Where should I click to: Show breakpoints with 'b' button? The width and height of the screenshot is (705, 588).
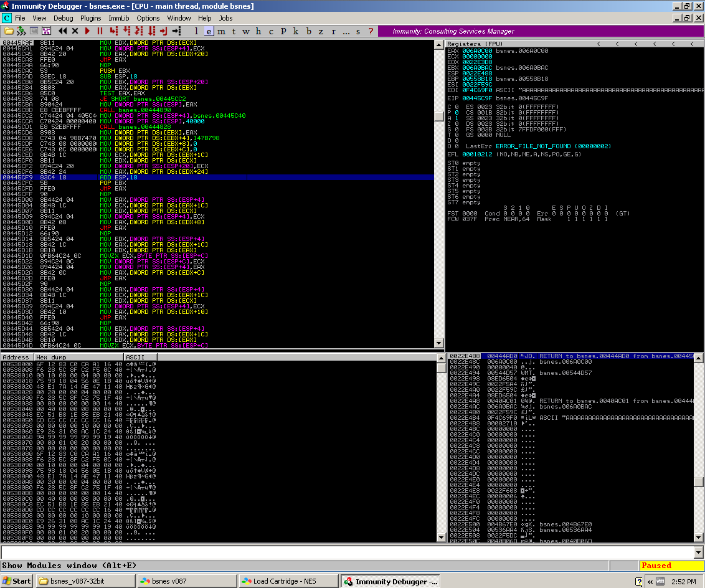(308, 31)
